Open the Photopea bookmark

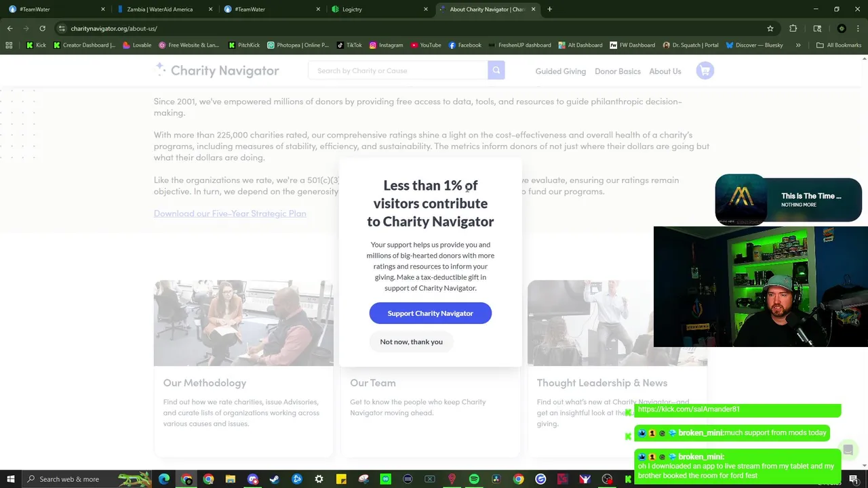pos(298,45)
